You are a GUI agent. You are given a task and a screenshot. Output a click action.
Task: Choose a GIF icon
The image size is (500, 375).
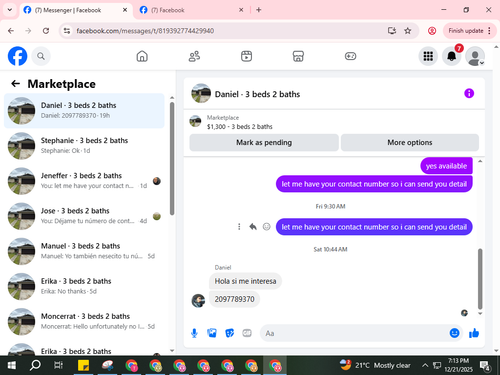point(247,333)
